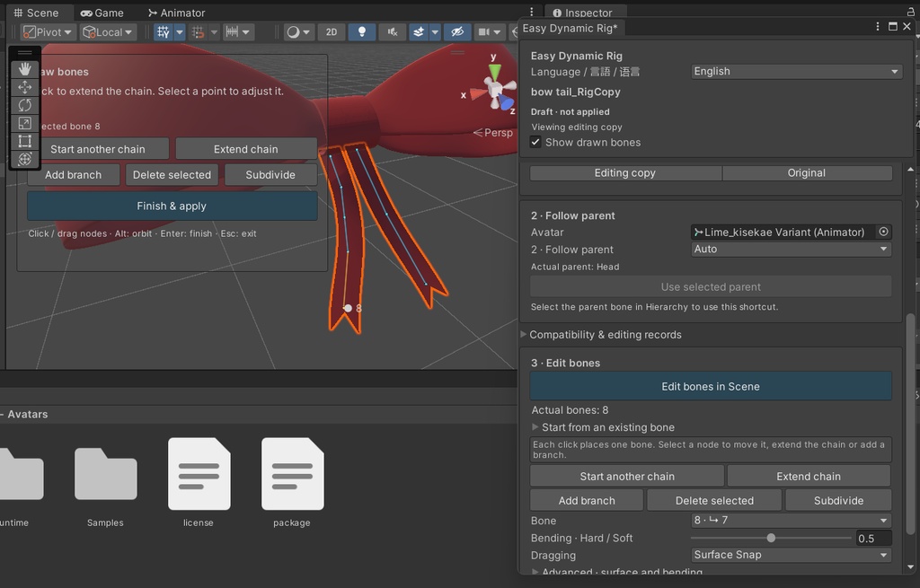Click the Y axis cone of orientation gizmo
The height and width of the screenshot is (588, 920).
tap(495, 72)
